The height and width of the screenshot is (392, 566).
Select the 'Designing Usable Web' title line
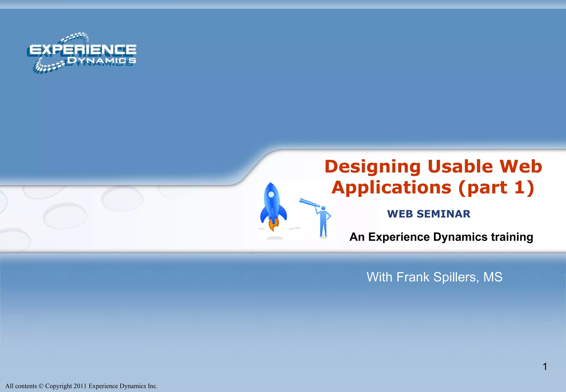point(433,166)
